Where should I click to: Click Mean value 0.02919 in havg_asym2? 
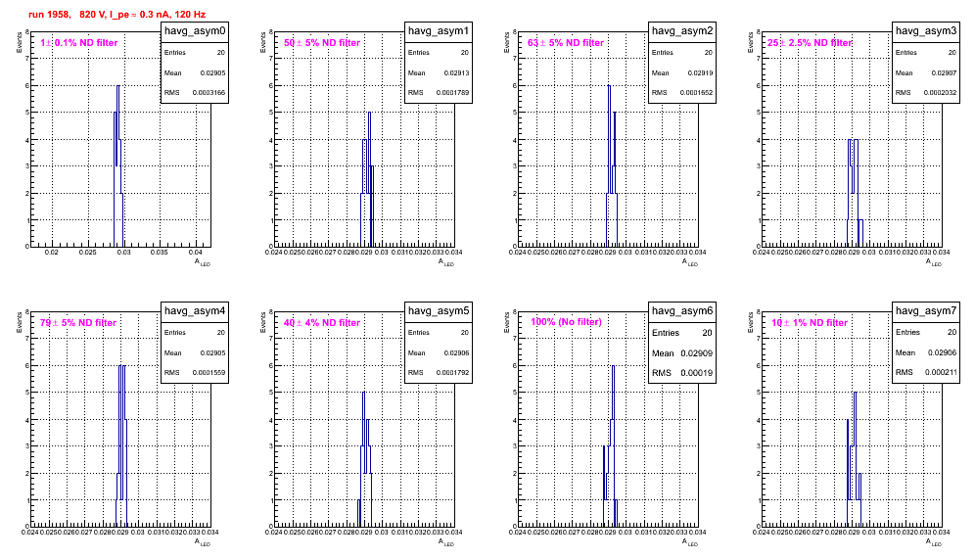(x=700, y=72)
